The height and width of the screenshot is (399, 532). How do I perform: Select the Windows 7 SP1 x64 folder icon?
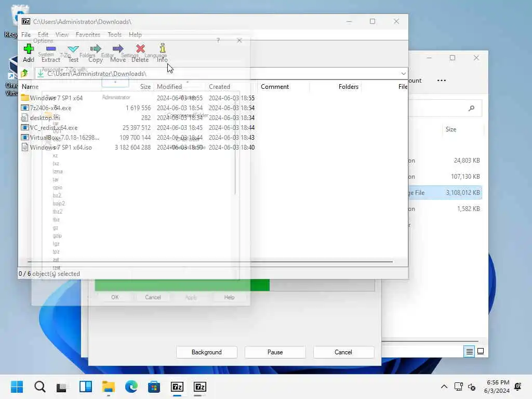tap(25, 98)
